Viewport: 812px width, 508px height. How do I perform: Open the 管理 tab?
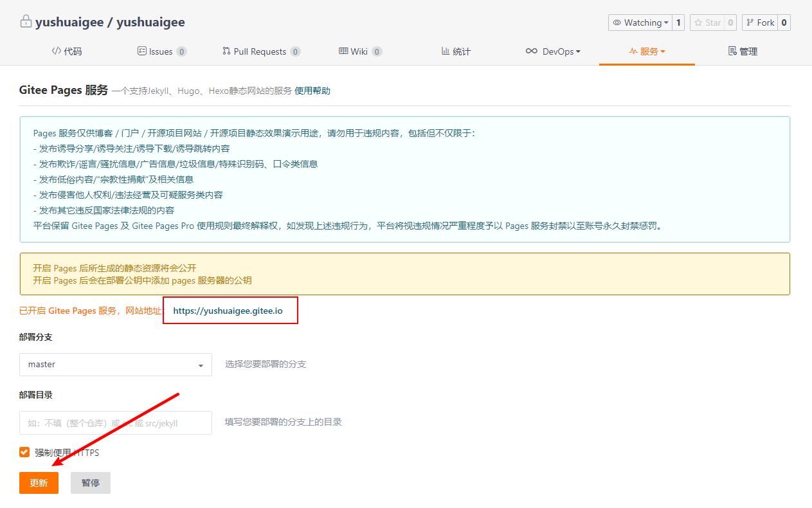743,51
